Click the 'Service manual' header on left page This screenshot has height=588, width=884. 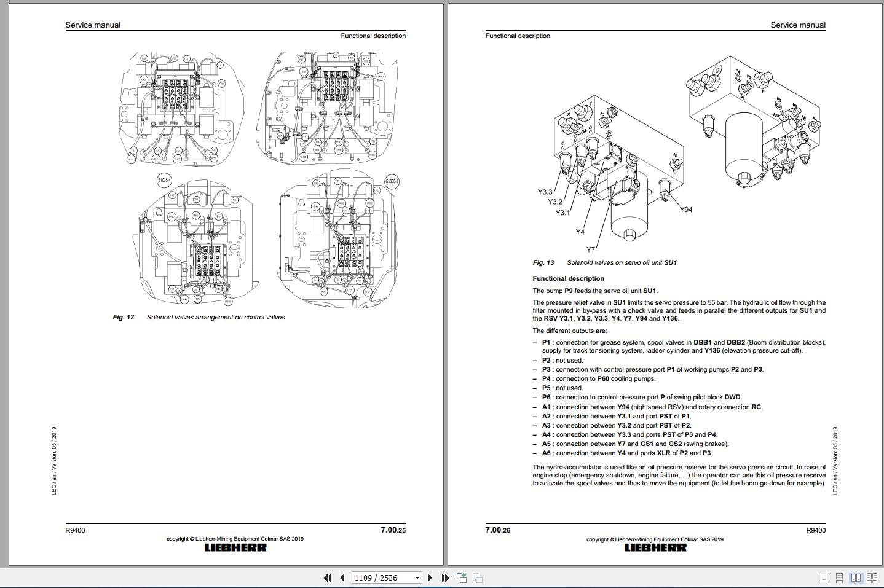click(x=93, y=25)
